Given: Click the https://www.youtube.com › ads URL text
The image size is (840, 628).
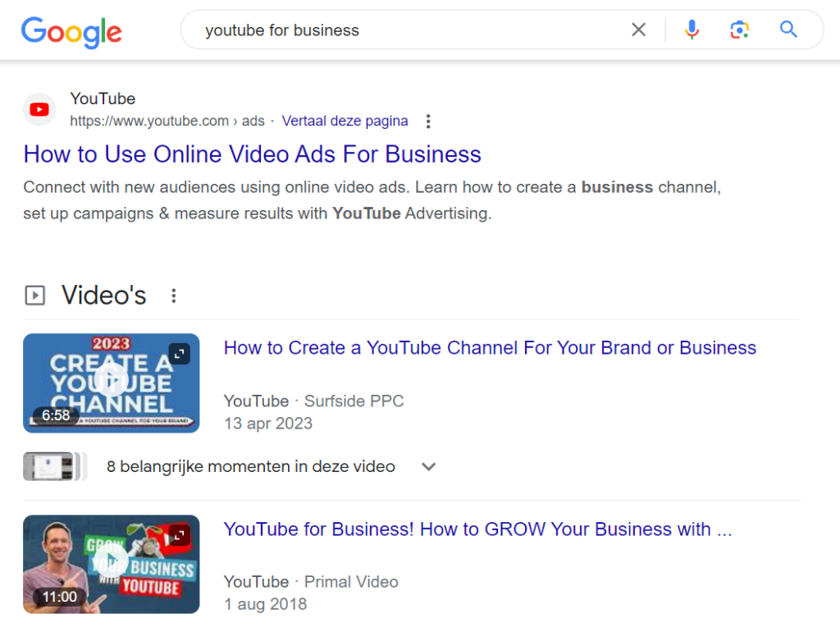Looking at the screenshot, I should tap(167, 121).
